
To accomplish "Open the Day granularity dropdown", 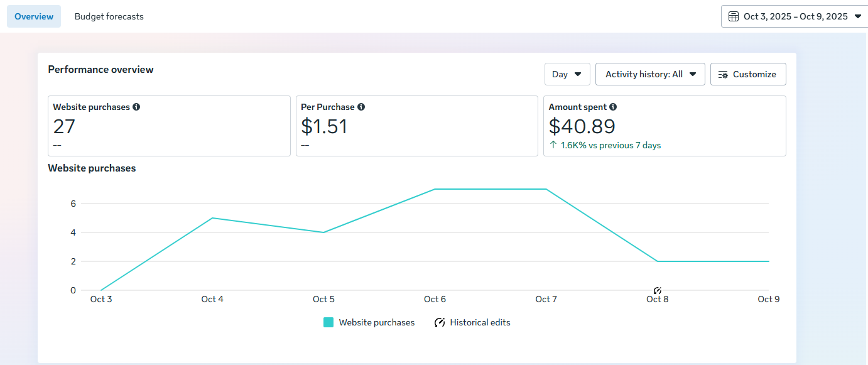I will (x=567, y=74).
